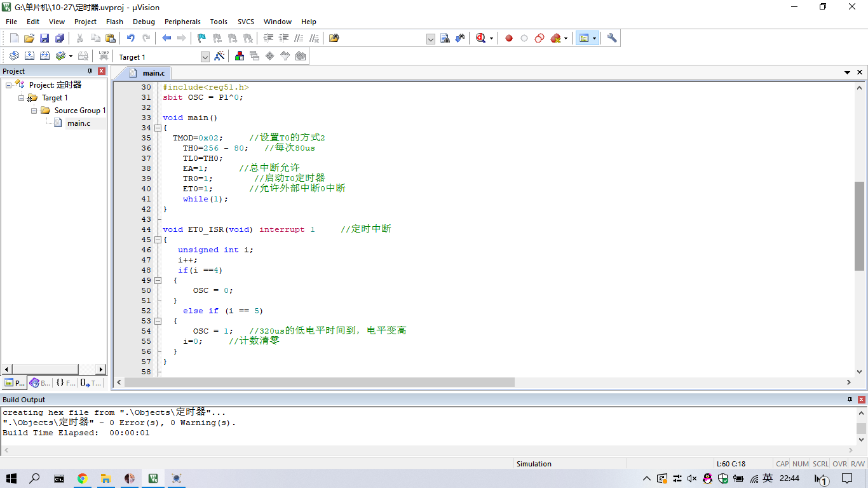Close the Build Output panel
The width and height of the screenshot is (868, 488).
pyautogui.click(x=861, y=400)
